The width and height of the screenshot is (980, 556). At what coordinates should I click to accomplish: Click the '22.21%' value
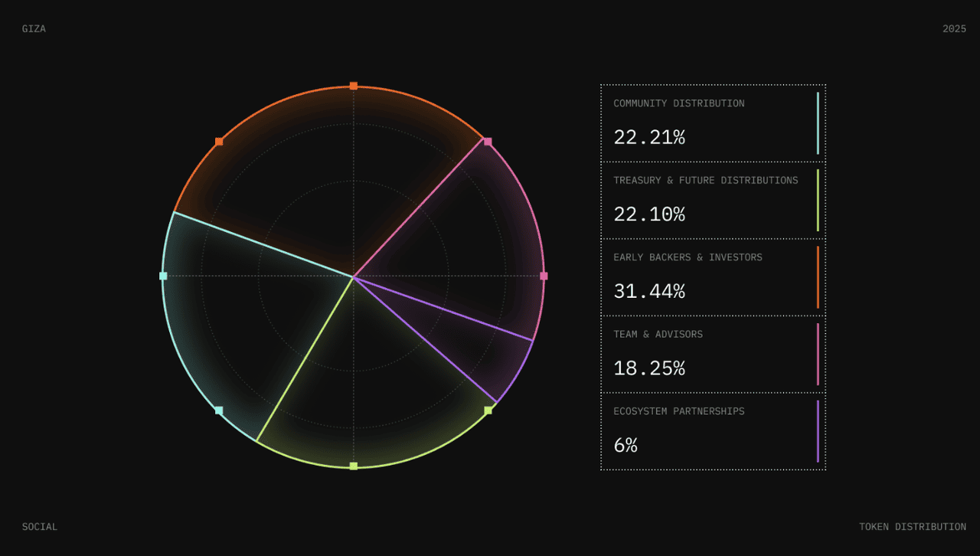point(649,138)
